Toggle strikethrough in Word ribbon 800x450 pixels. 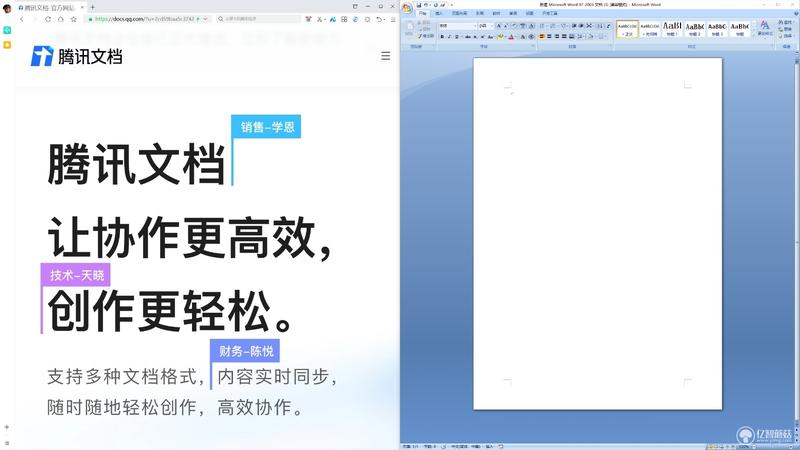[467, 37]
